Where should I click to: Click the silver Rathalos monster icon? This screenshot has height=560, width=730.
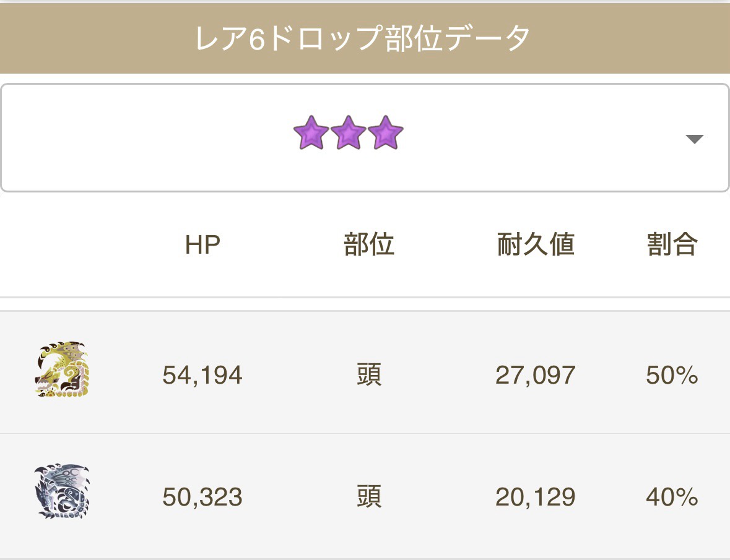[x=61, y=491]
